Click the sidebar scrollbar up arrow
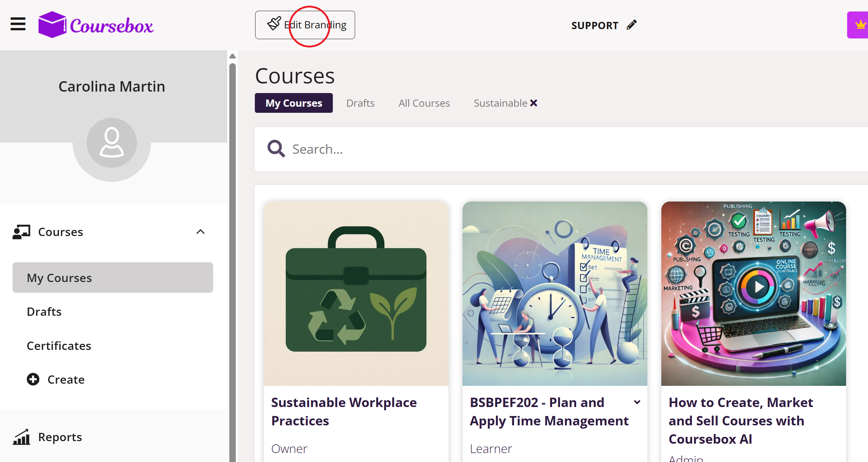 point(233,56)
